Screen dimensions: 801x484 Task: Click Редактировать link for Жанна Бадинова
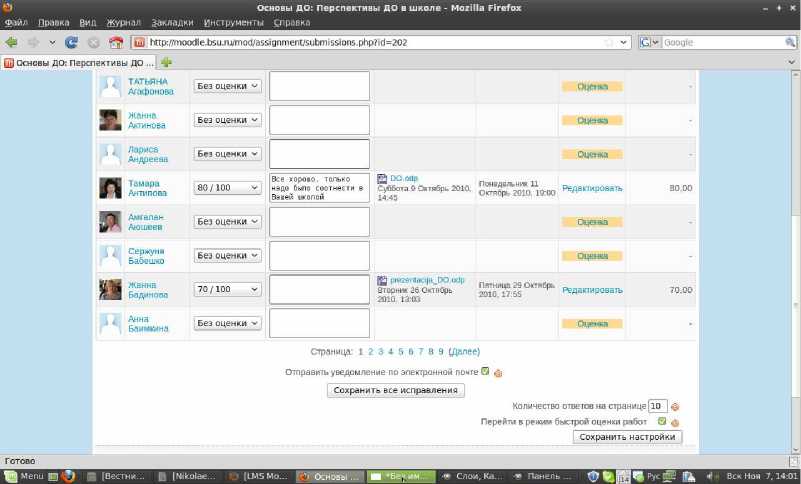pos(593,290)
